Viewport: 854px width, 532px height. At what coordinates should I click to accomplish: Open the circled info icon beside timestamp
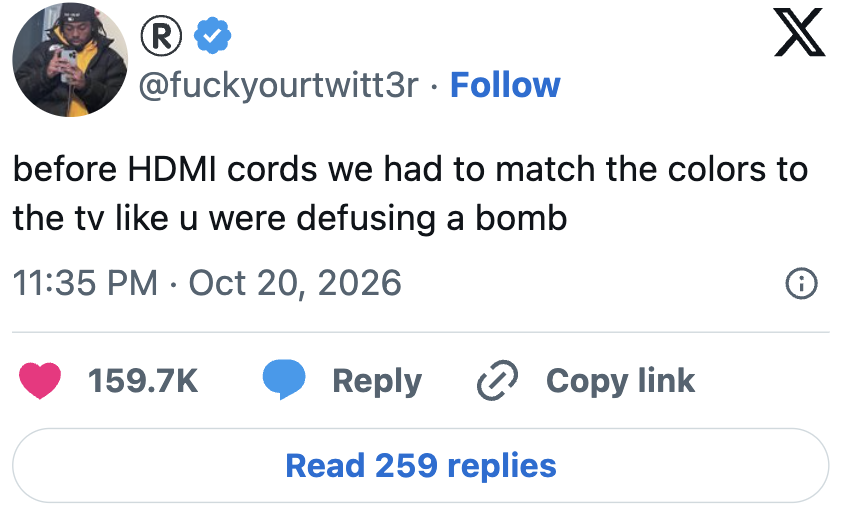point(801,284)
